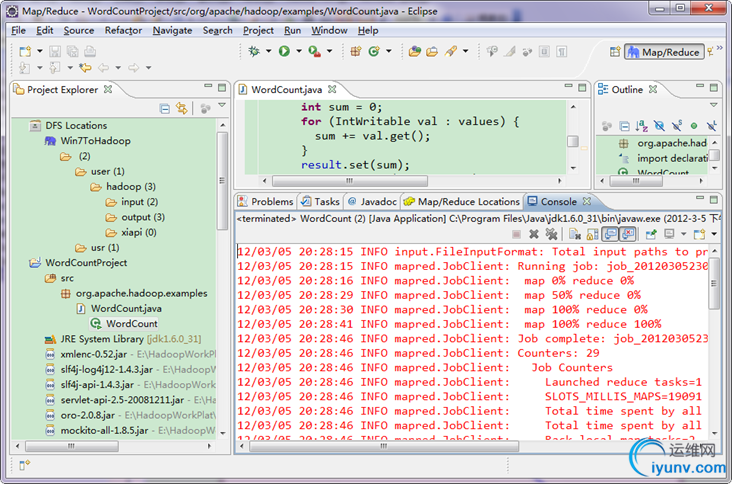Click the Debug bug icon in toolbar
The width and height of the screenshot is (732, 484).
[x=254, y=51]
